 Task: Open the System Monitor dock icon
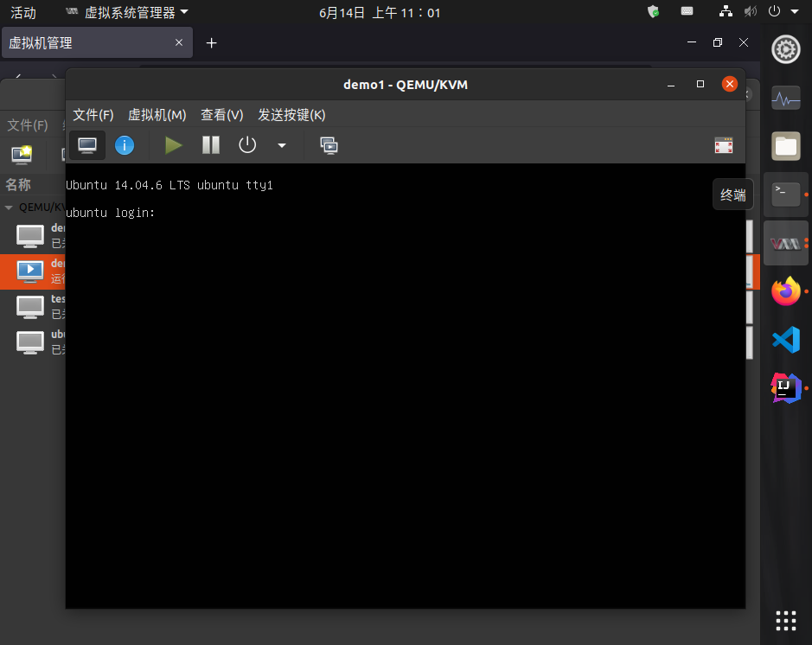[785, 99]
